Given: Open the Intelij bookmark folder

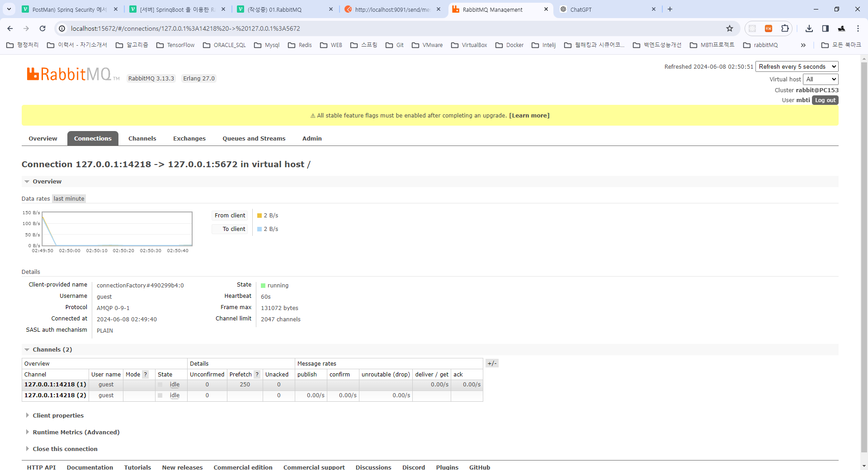Looking at the screenshot, I should (544, 45).
